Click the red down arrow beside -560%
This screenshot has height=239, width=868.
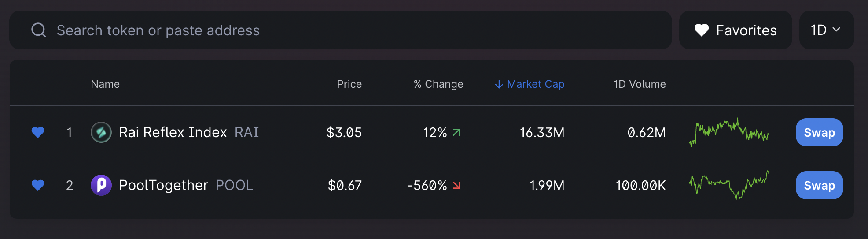click(456, 185)
